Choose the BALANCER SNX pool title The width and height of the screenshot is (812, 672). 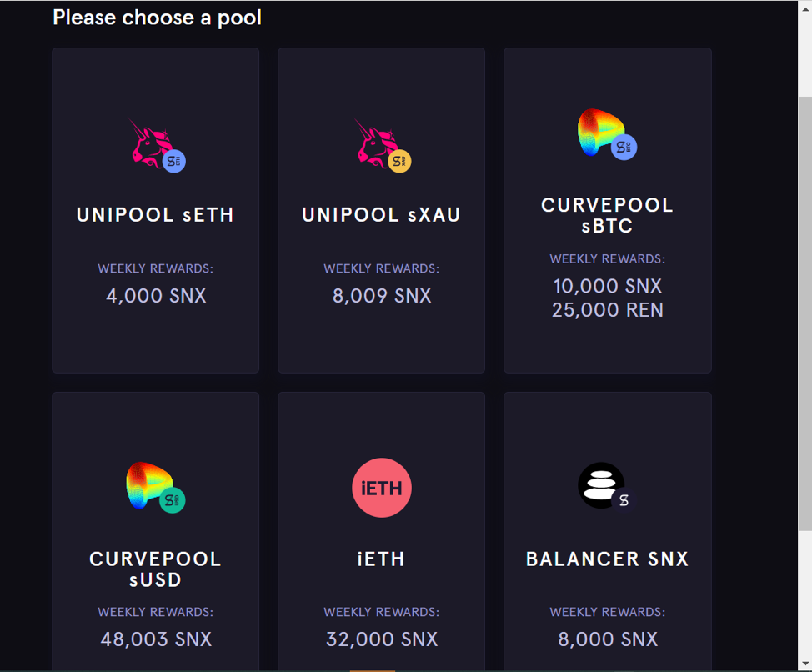pyautogui.click(x=607, y=559)
